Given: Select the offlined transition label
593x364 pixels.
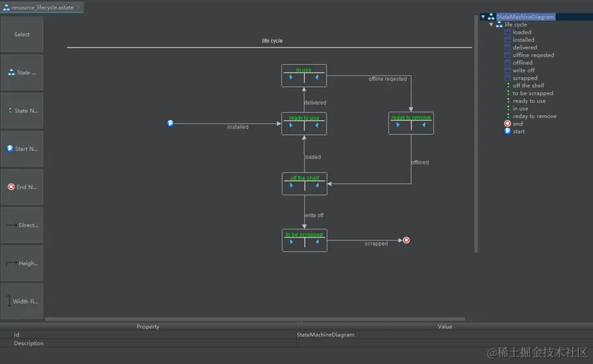Looking at the screenshot, I should (x=420, y=162).
